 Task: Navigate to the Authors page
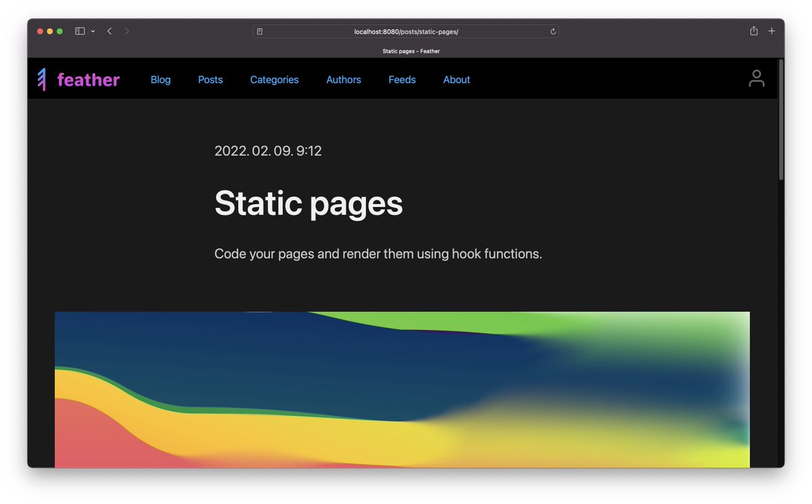(344, 79)
